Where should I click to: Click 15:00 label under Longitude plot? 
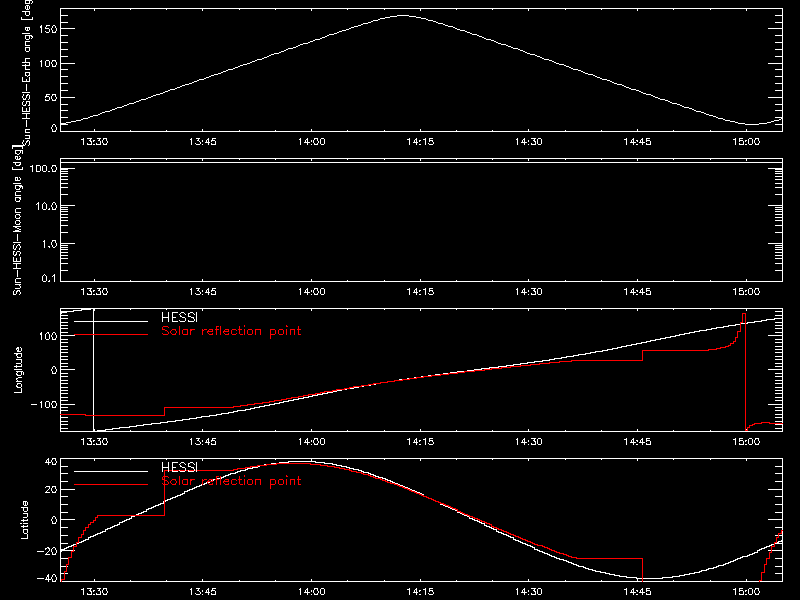(x=746, y=442)
